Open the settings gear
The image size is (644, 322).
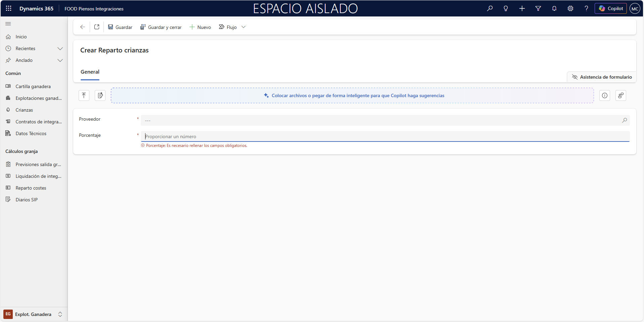click(x=570, y=8)
